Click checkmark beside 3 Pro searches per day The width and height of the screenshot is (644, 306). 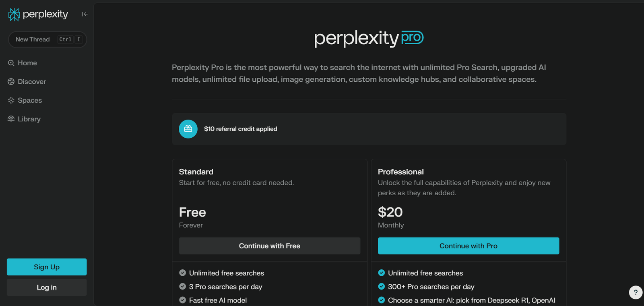click(x=182, y=287)
